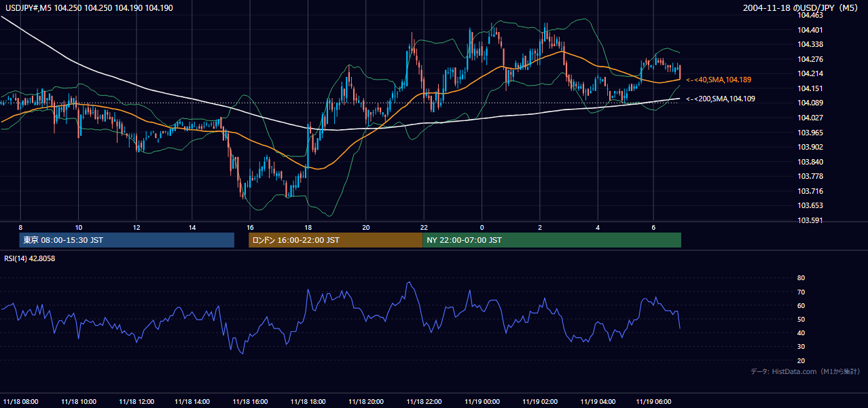Screen dimensions: 868x408
Task: Click price axis value 103.716
Action: 811,191
